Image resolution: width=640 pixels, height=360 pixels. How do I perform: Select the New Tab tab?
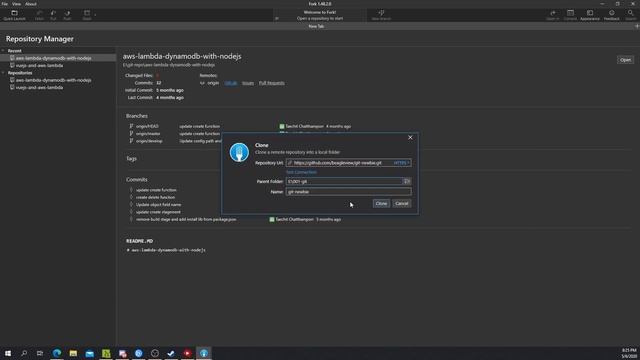click(316, 26)
